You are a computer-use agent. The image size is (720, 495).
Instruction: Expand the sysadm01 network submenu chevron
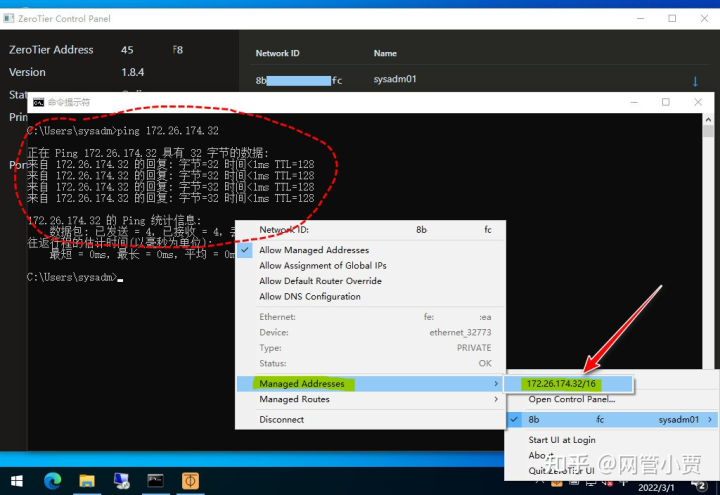(x=710, y=419)
